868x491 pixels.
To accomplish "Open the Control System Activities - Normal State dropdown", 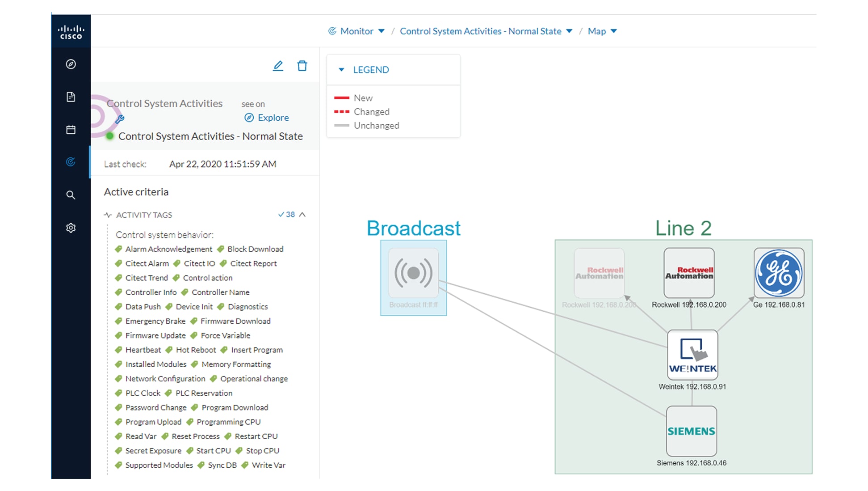I will pos(569,31).
